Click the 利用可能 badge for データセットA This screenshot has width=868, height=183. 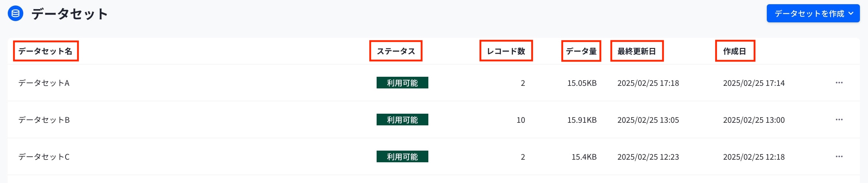[402, 83]
